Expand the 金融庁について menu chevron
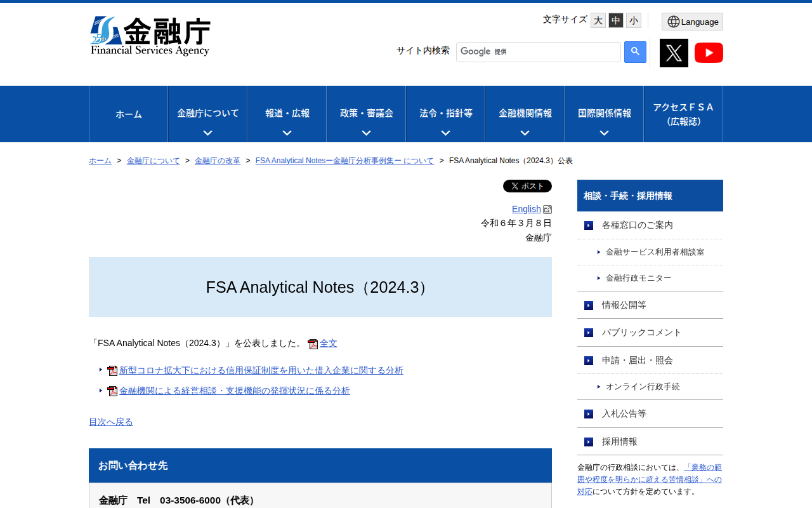 (207, 133)
